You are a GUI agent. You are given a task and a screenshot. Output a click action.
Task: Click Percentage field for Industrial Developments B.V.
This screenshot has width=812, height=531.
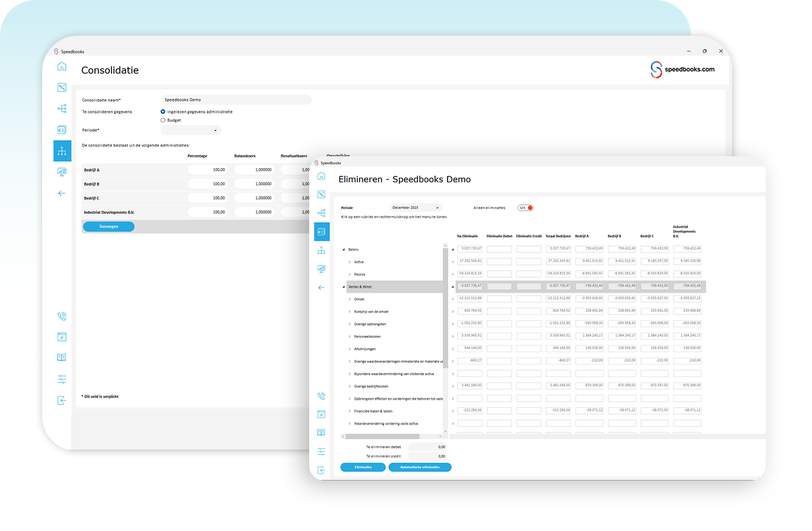click(x=208, y=212)
